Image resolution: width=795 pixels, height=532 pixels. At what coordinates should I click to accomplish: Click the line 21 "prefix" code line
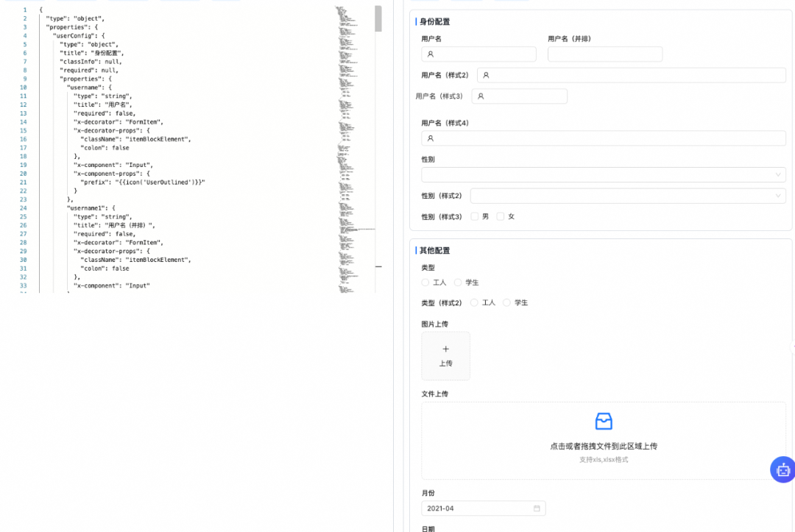pos(143,182)
